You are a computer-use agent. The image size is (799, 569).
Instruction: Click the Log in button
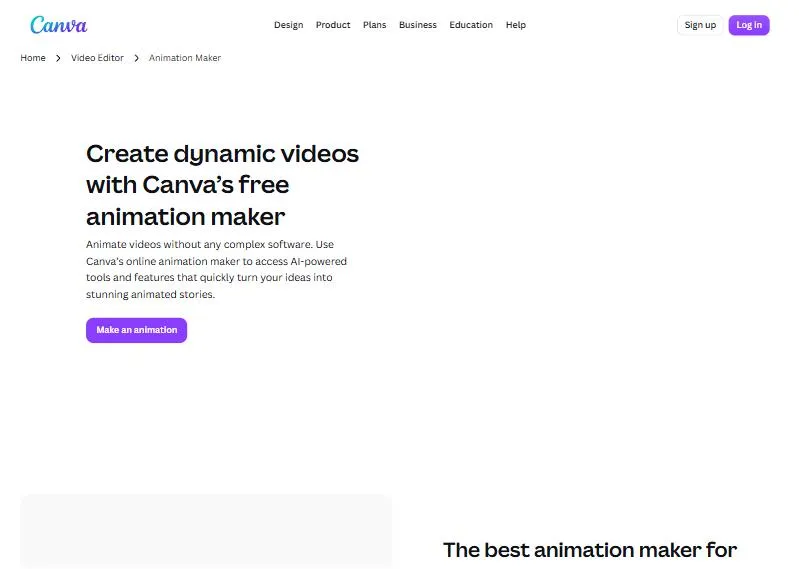749,25
